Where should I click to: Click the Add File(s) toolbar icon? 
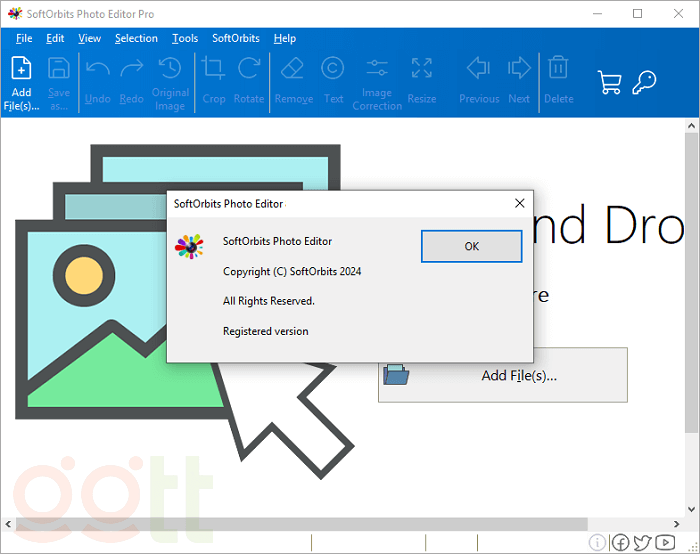click(22, 80)
